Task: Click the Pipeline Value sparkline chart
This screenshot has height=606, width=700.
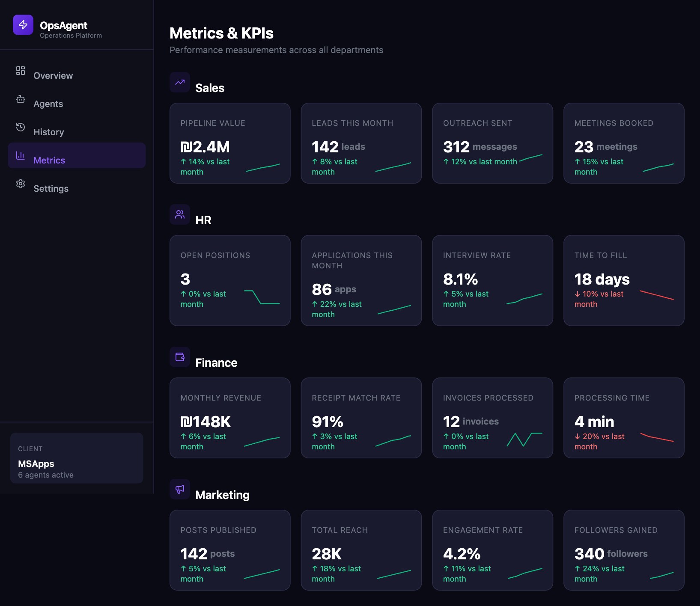Action: coord(262,167)
